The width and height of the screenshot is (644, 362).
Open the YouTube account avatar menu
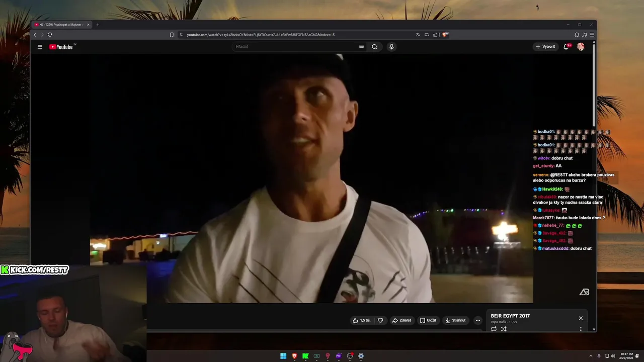pos(581,47)
